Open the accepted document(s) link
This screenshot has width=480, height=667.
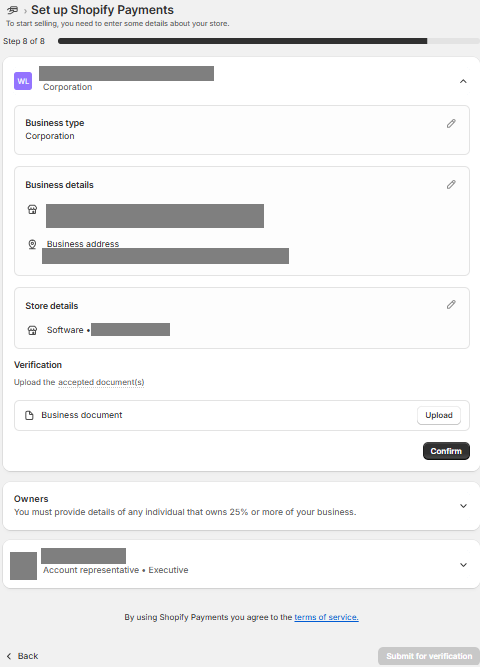(101, 382)
